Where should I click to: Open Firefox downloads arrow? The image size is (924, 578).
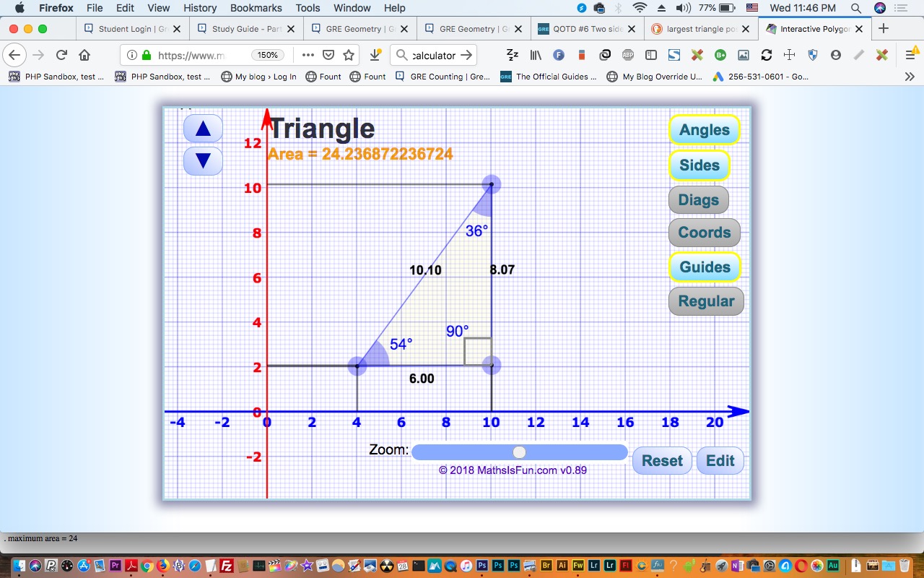coord(375,55)
